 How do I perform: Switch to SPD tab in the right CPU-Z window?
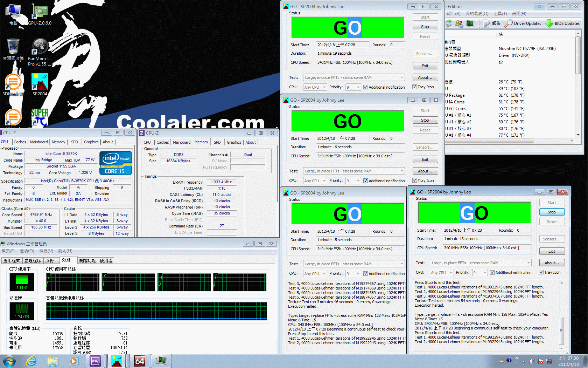(x=217, y=142)
